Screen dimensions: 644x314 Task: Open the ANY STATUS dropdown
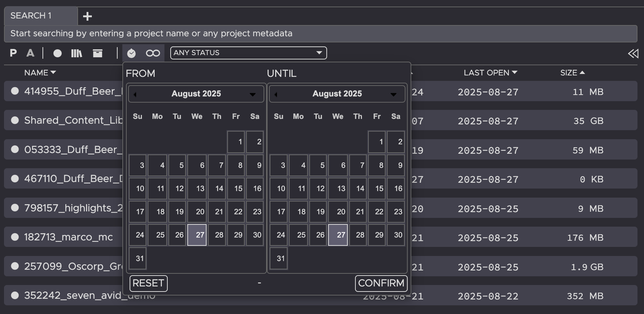click(x=248, y=53)
